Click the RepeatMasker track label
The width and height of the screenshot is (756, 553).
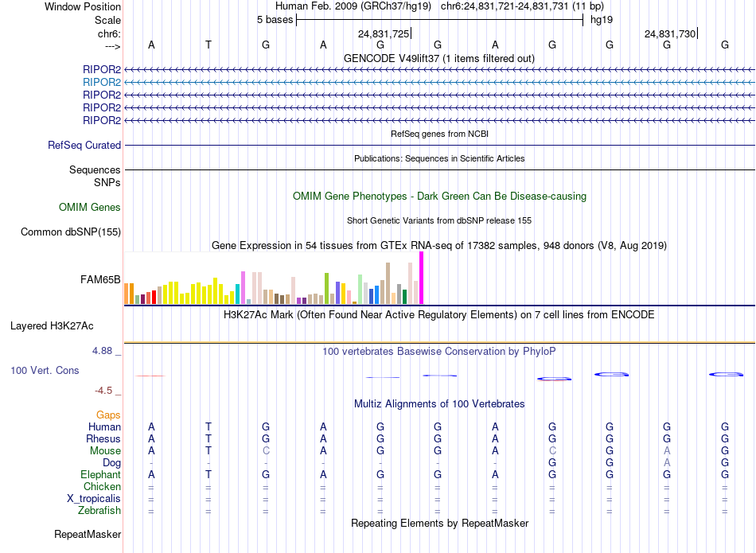pos(88,534)
